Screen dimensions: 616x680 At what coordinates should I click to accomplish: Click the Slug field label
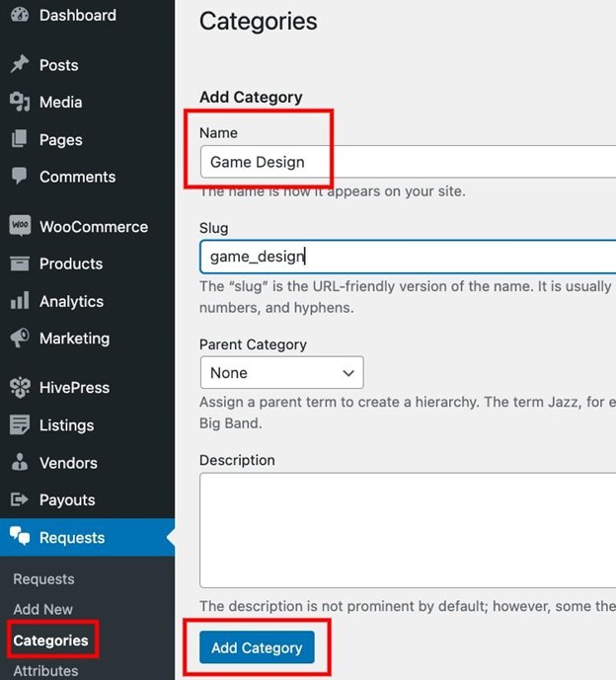pyautogui.click(x=214, y=228)
